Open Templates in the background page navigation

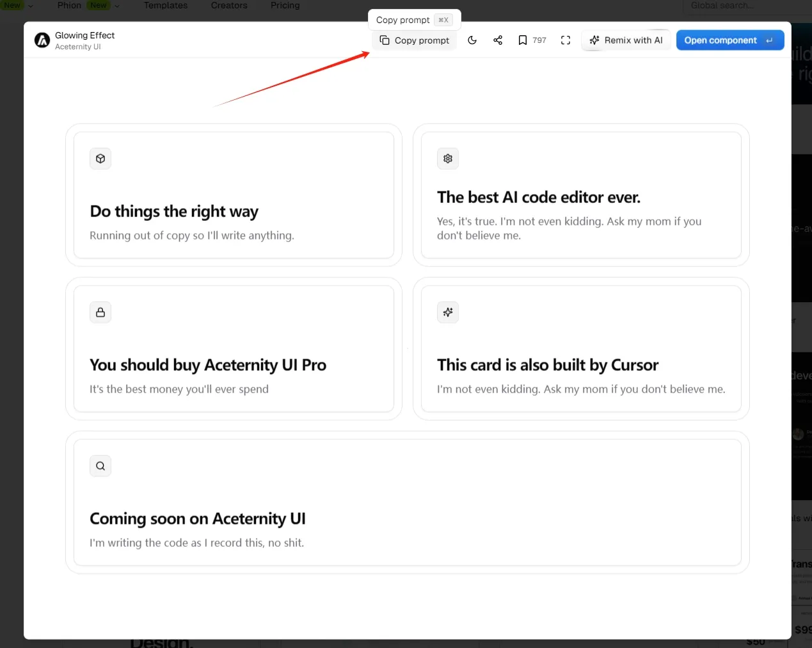[166, 5]
